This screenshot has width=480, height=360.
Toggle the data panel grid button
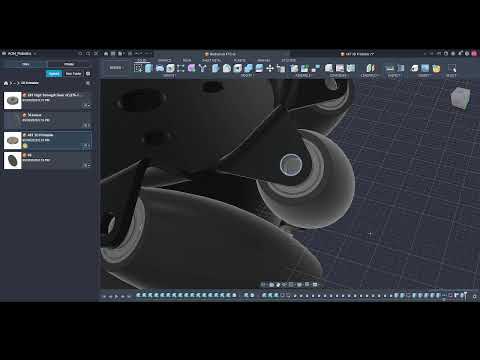pyautogui.click(x=88, y=74)
